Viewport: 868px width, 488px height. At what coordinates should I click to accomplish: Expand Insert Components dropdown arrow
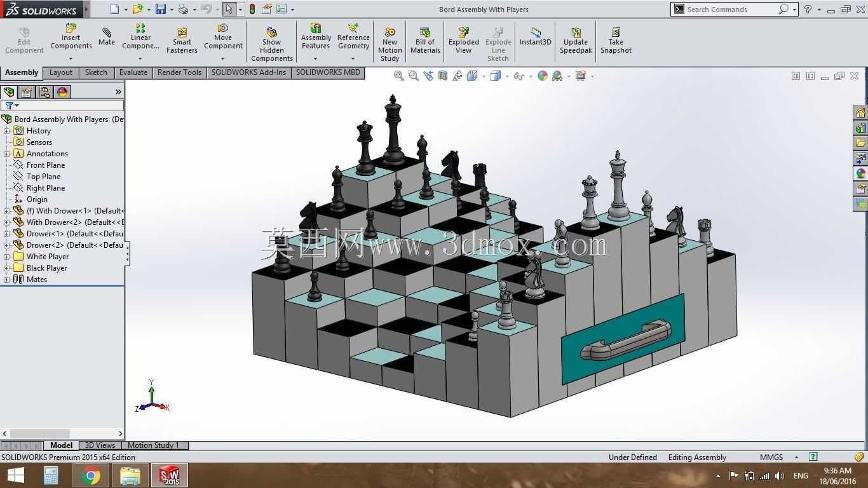[x=71, y=58]
